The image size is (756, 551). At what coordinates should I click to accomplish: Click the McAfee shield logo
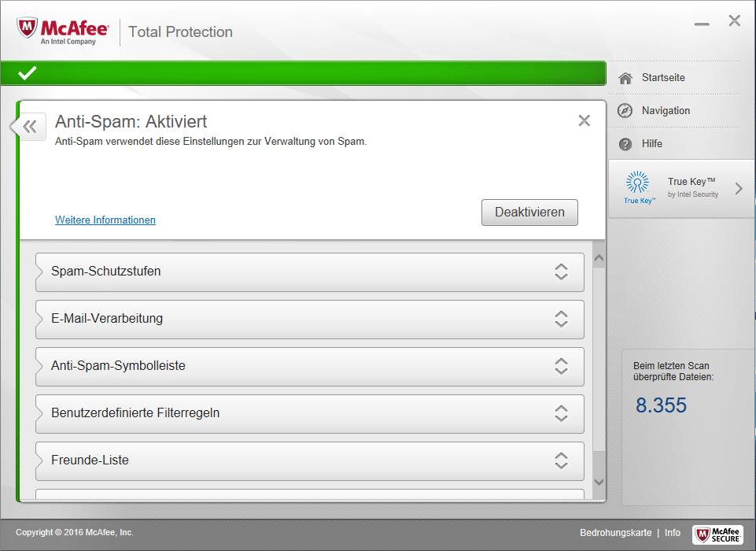(x=28, y=30)
